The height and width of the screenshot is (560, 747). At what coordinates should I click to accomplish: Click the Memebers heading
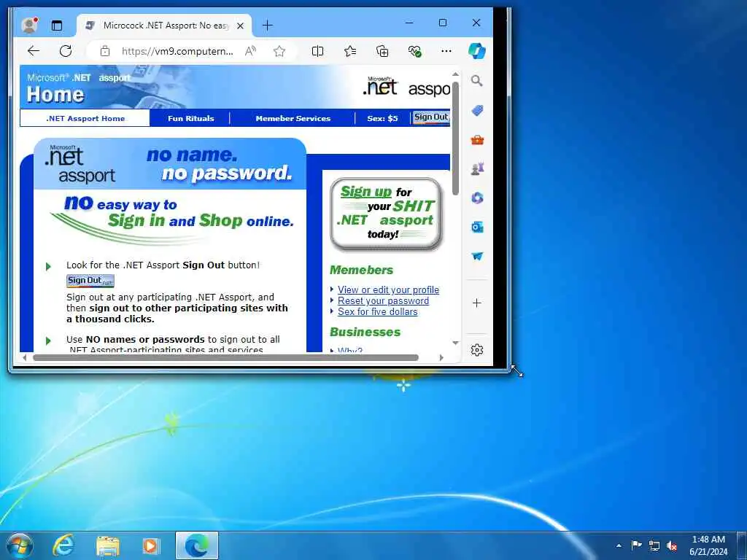click(361, 270)
